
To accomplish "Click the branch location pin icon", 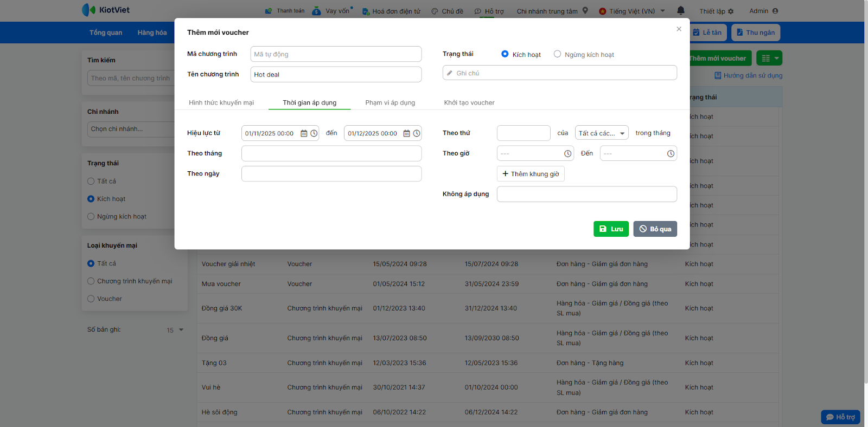I will click(x=585, y=11).
